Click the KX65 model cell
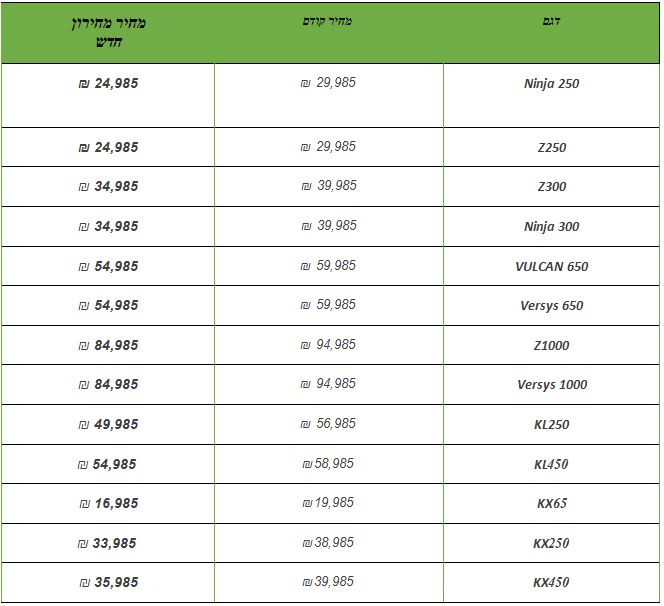The height and width of the screenshot is (606, 664). 551,504
